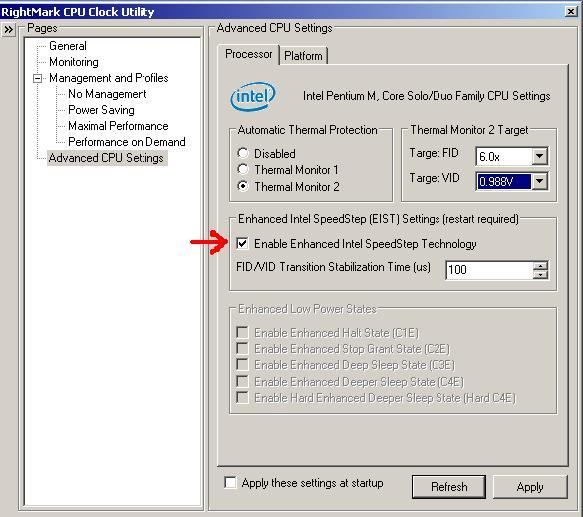Image resolution: width=583 pixels, height=517 pixels.
Task: Switch to the Processor tab
Action: [x=248, y=54]
